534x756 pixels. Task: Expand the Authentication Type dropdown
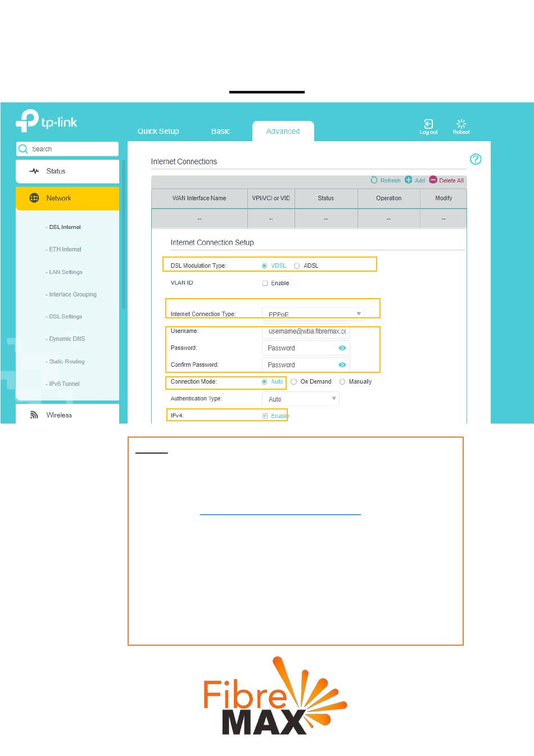[x=300, y=399]
